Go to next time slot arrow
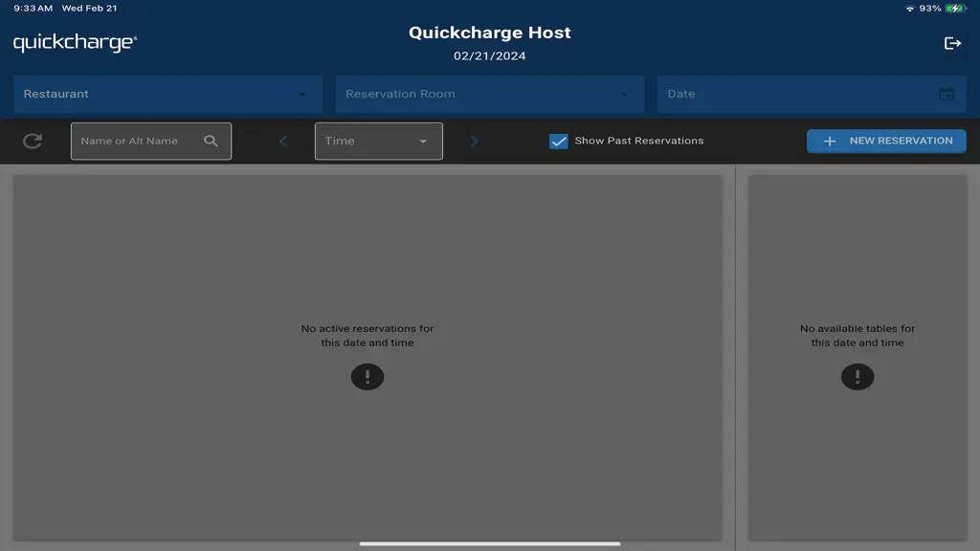The width and height of the screenshot is (980, 551). click(x=474, y=142)
